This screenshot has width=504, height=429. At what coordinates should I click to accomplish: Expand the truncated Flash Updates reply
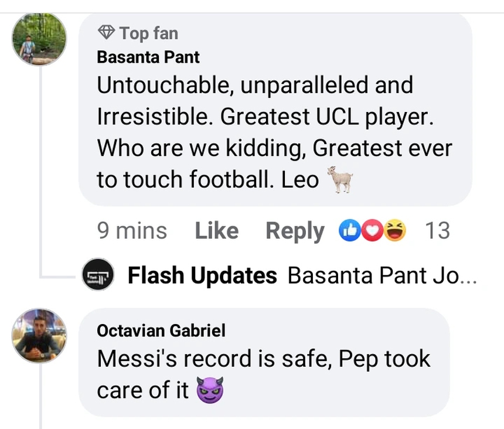click(x=382, y=275)
